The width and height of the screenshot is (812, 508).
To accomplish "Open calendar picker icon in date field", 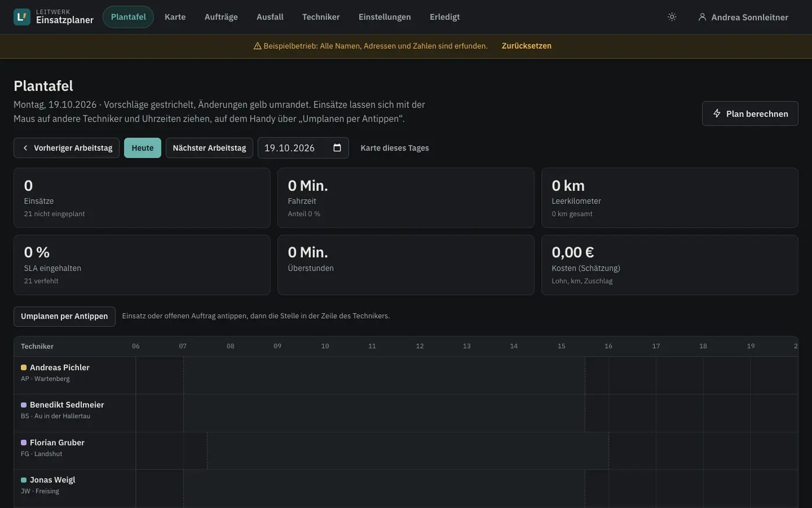I will click(337, 147).
